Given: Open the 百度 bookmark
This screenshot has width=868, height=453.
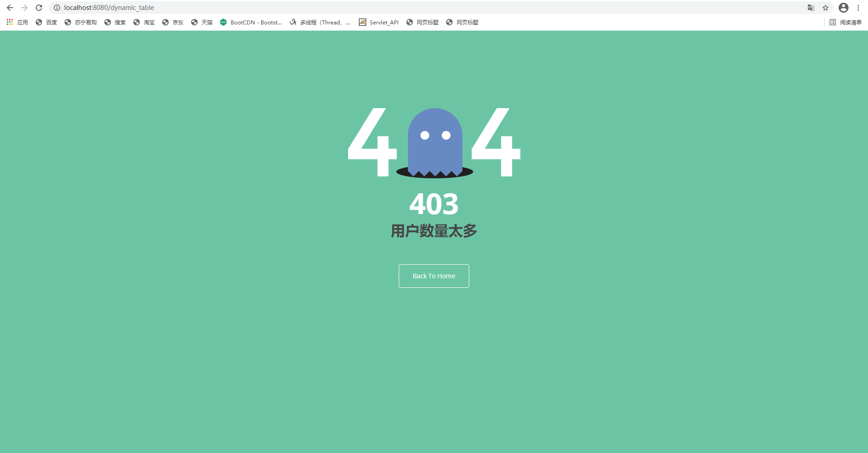Looking at the screenshot, I should (46, 22).
